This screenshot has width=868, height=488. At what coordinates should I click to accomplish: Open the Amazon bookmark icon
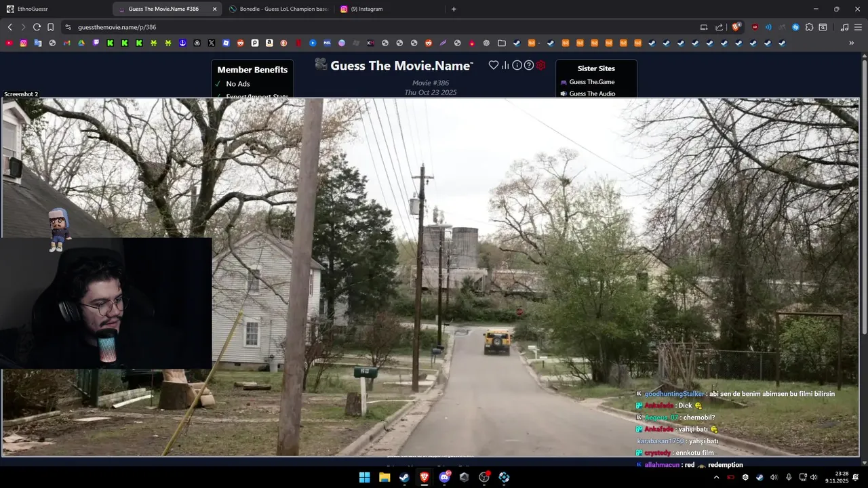tap(269, 43)
